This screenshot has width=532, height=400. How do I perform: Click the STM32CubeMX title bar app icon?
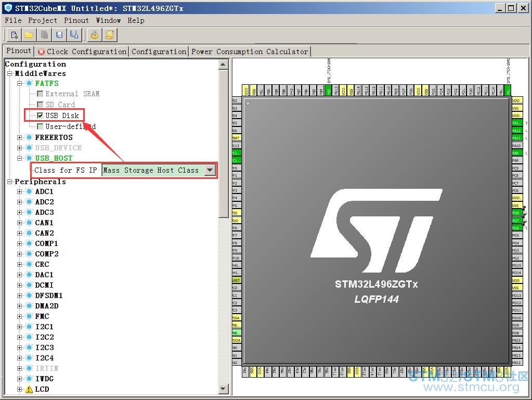[8, 8]
